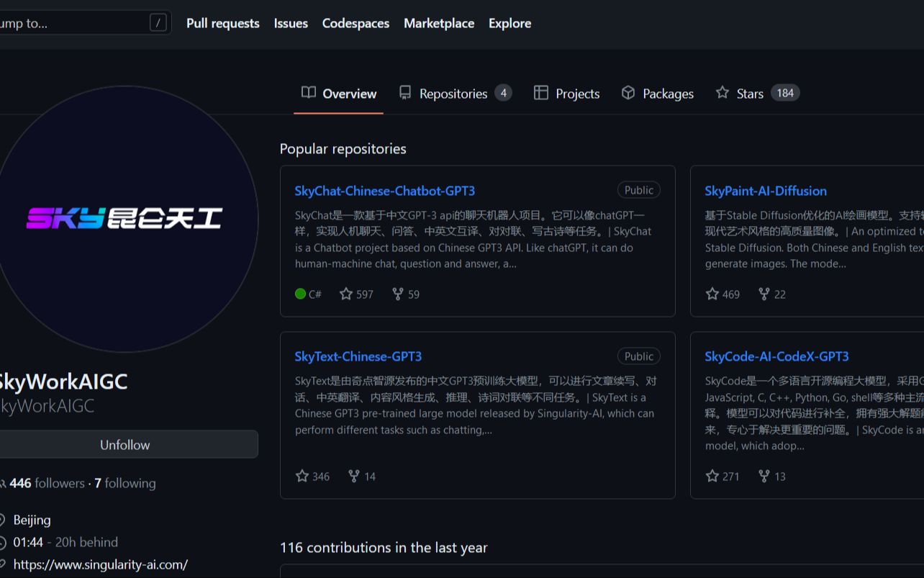Image resolution: width=924 pixels, height=578 pixels.
Task: Visit the singularity-ai.com website link
Action: [x=100, y=564]
